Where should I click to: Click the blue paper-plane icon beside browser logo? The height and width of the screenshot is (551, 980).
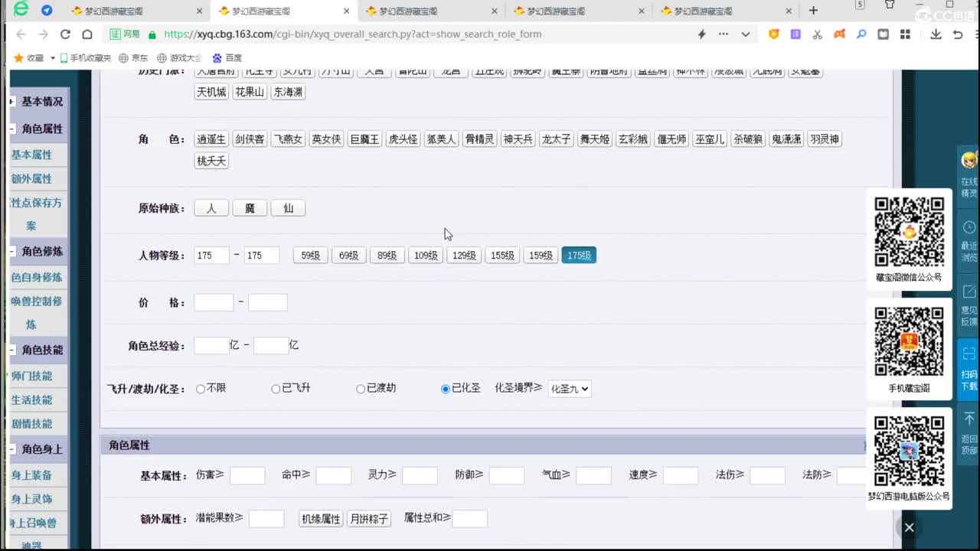point(47,11)
